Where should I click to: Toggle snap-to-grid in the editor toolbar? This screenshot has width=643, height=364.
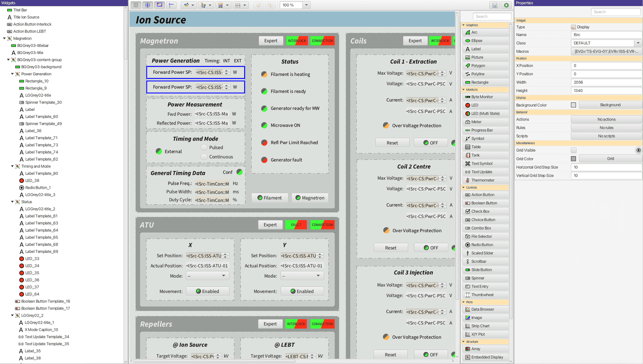pyautogui.click(x=148, y=5)
